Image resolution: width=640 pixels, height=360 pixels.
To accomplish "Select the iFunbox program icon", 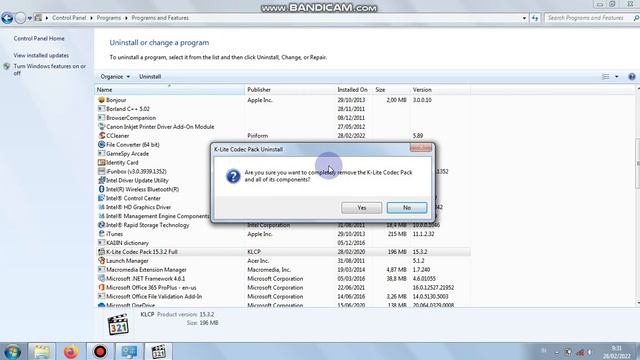I will click(101, 171).
